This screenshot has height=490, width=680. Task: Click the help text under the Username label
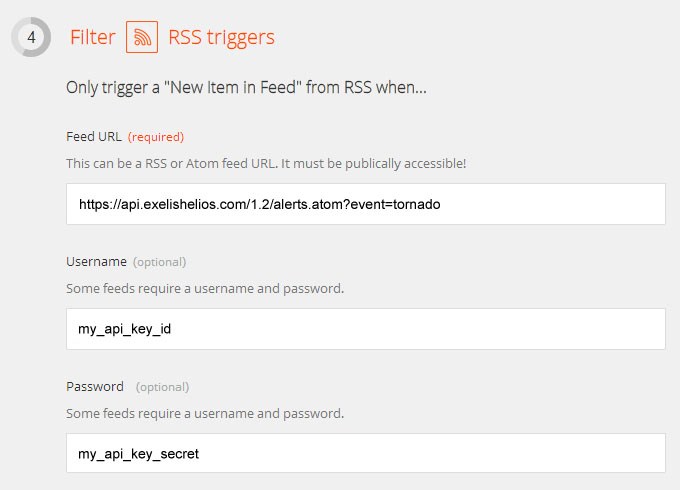pos(204,288)
